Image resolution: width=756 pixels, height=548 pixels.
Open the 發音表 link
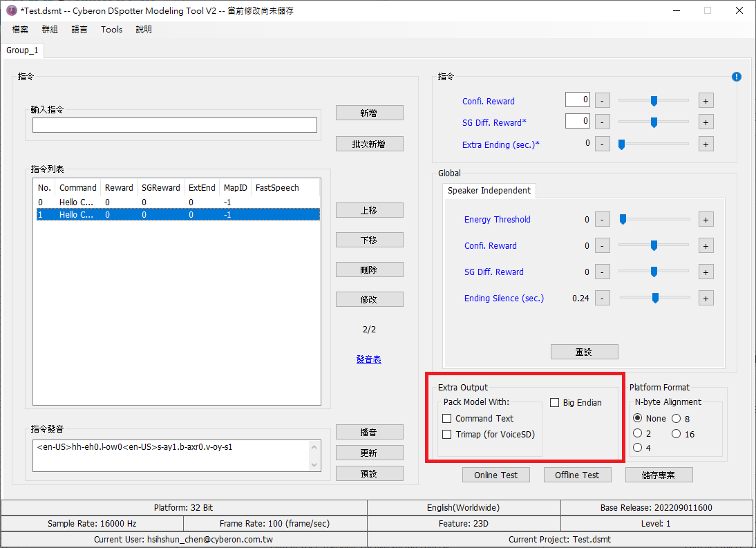pos(369,359)
